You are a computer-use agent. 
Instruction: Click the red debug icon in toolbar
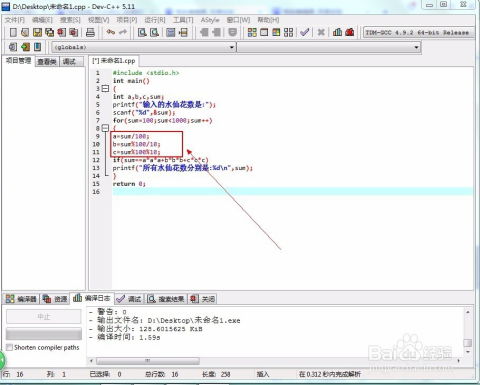[350, 32]
